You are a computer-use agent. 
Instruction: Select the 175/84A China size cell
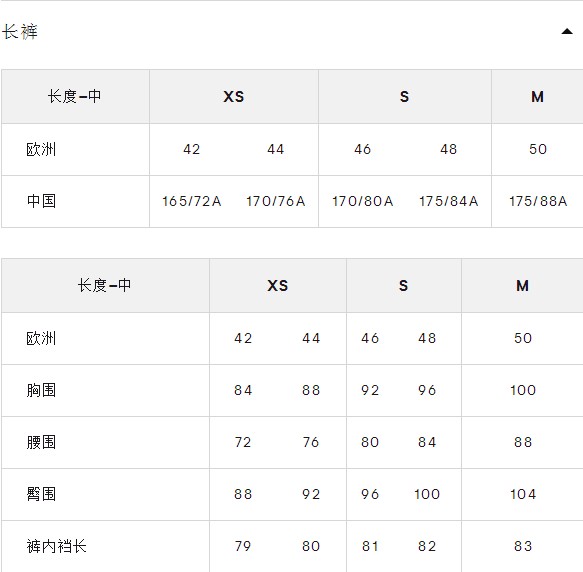pos(448,201)
